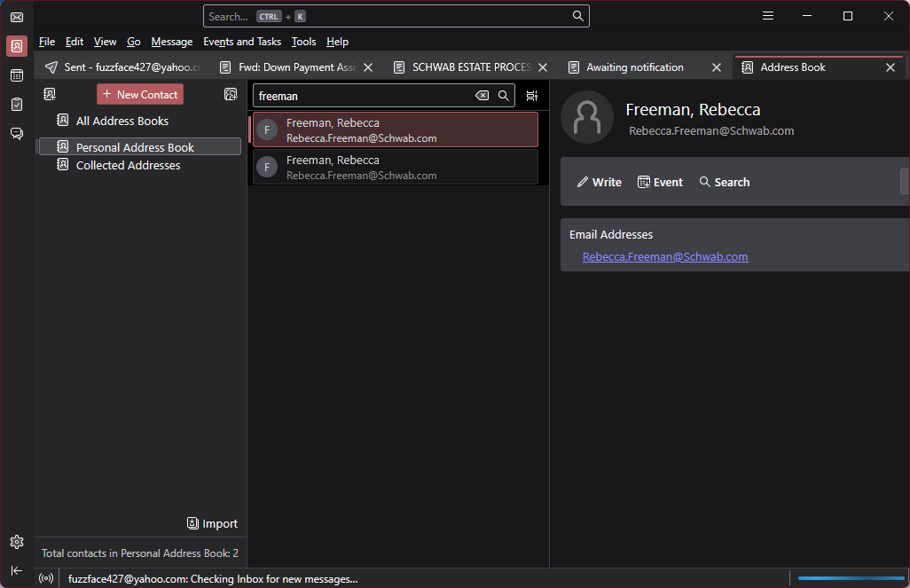Open the Chat space icon

17,134
